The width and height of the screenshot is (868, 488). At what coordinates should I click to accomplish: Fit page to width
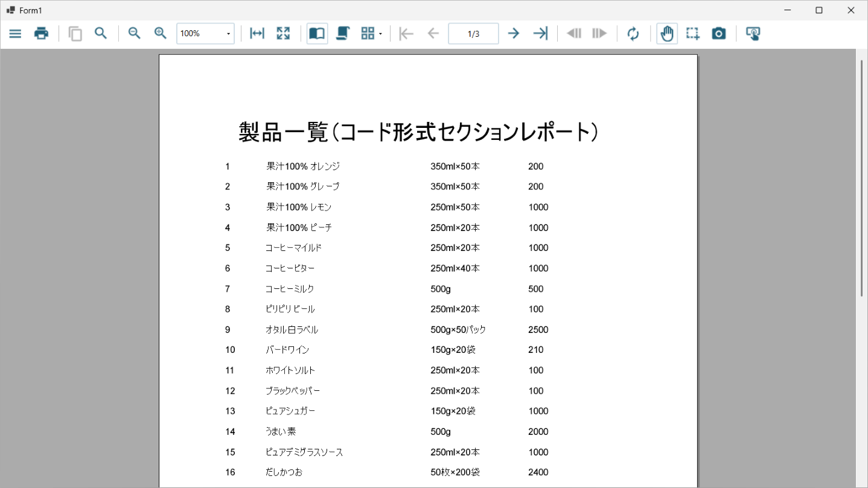point(257,34)
